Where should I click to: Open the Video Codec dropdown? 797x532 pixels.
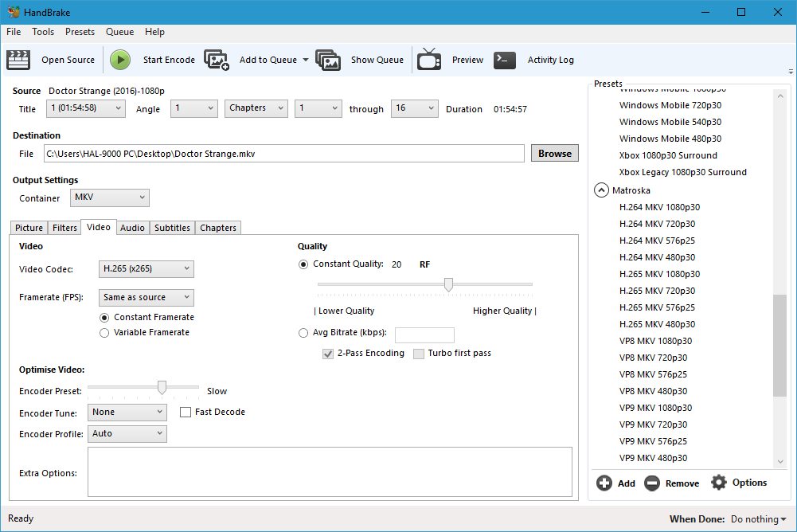coord(147,269)
